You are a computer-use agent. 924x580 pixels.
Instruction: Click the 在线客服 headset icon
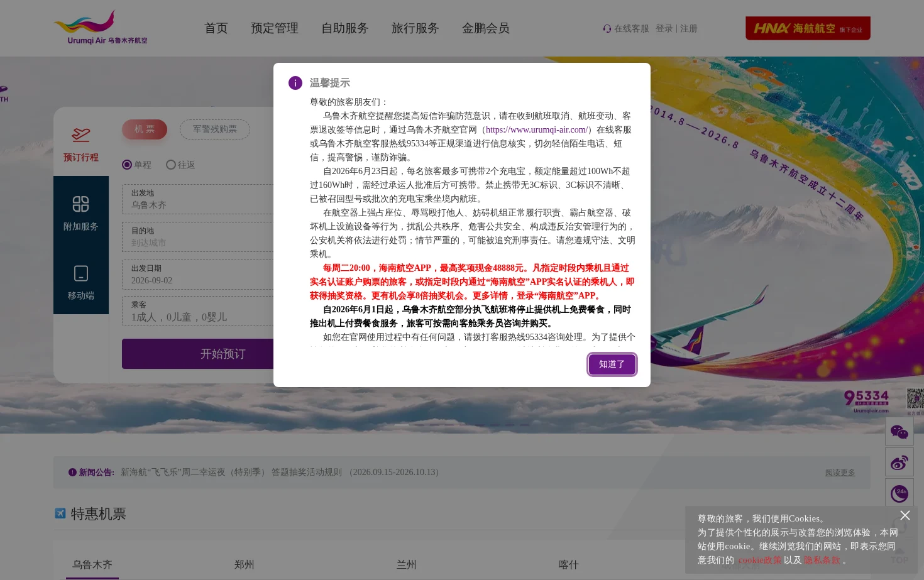click(607, 29)
